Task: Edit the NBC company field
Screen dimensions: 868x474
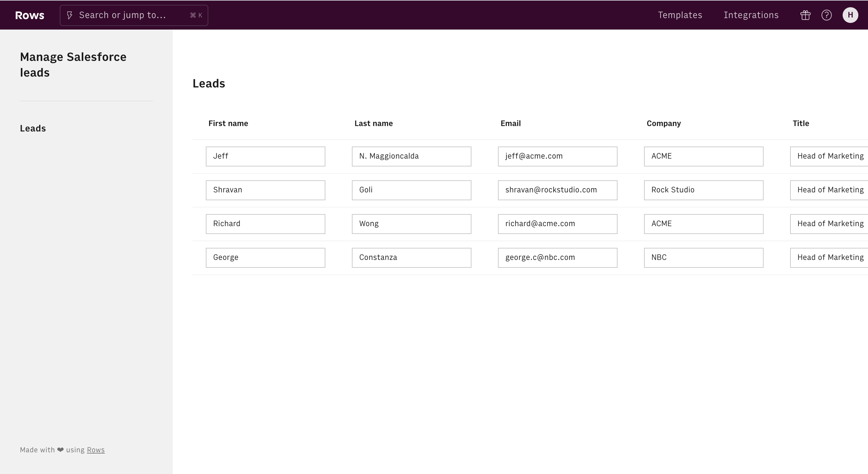Action: (704, 258)
